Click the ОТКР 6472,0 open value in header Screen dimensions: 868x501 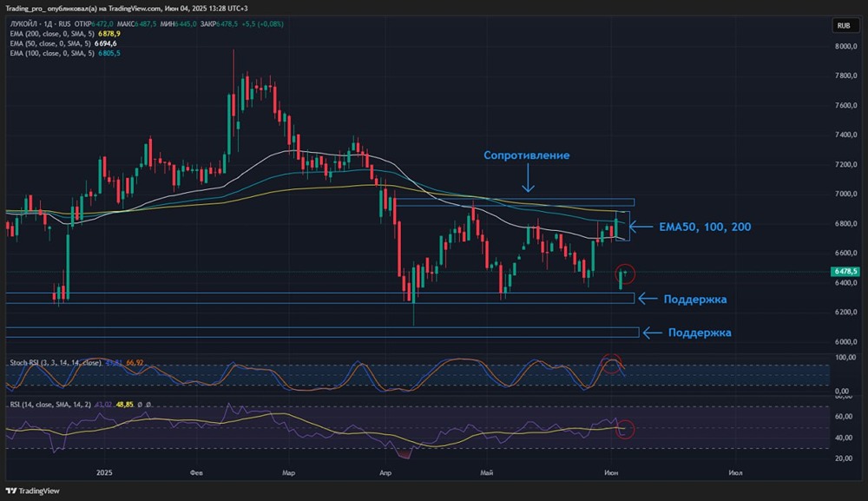94,24
